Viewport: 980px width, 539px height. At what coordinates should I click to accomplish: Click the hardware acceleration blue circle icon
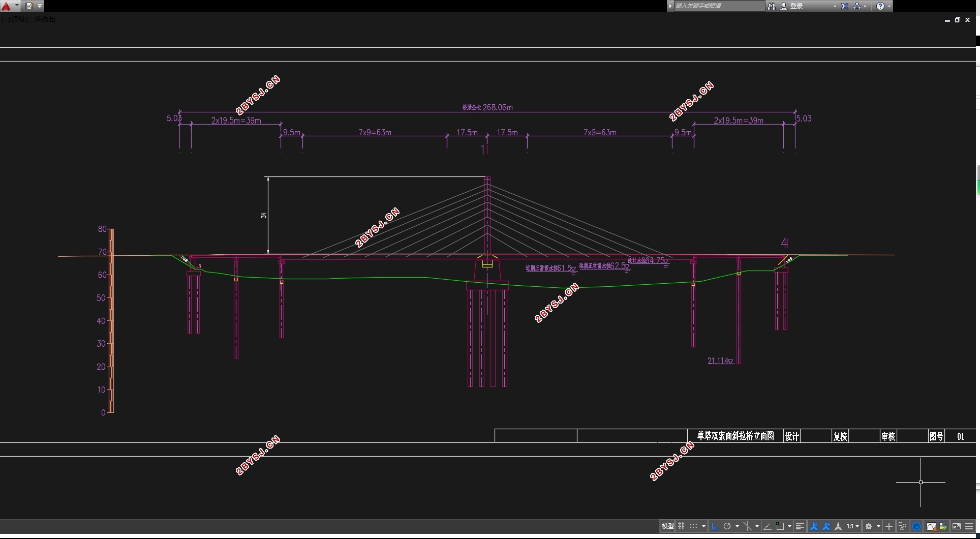pyautogui.click(x=916, y=526)
